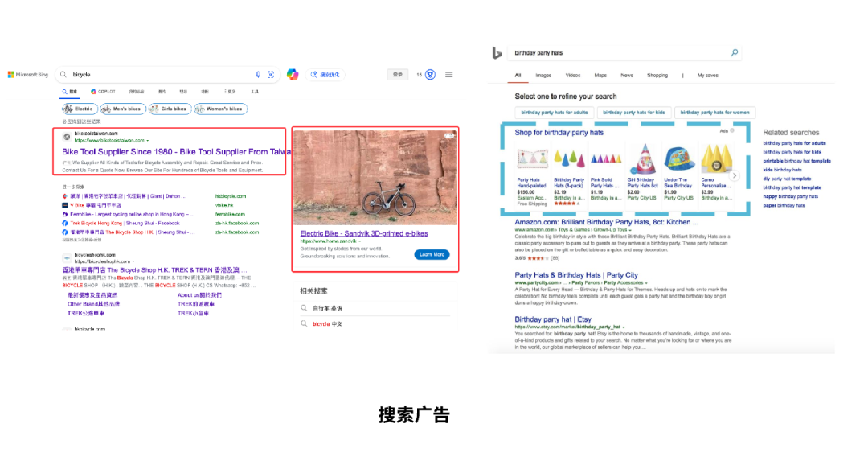Click the search-optimize pill button
The image size is (868, 469).
point(325,74)
